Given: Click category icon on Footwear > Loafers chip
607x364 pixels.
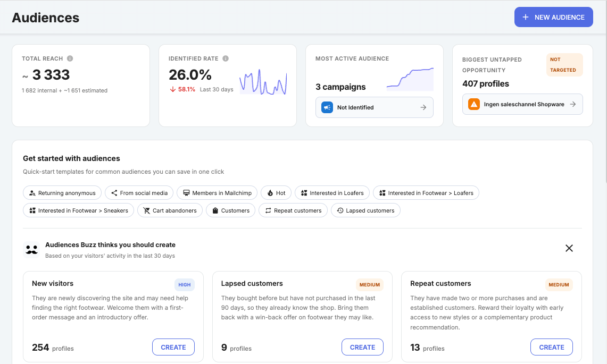Looking at the screenshot, I should click(x=383, y=193).
